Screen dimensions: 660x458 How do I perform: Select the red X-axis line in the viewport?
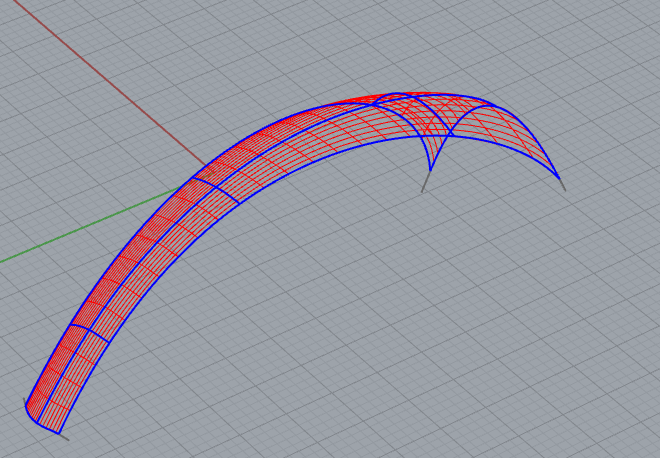tap(109, 83)
